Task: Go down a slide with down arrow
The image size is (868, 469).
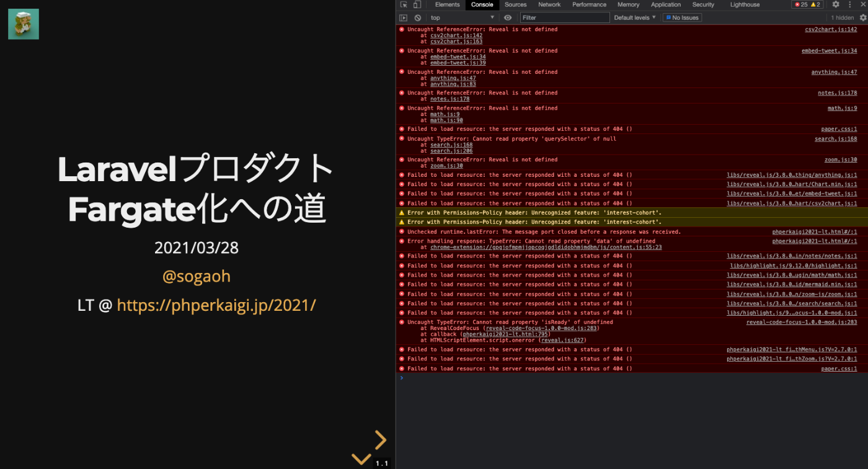Action: 361,459
